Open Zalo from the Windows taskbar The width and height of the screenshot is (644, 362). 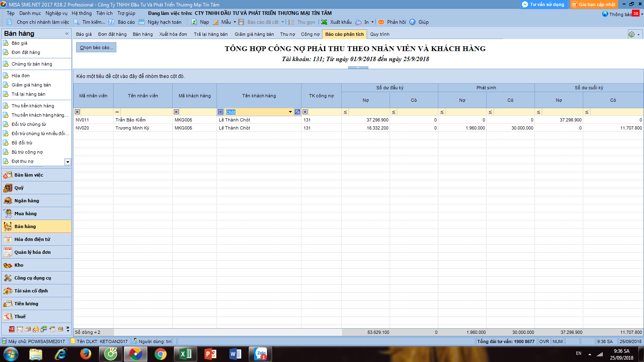click(261, 354)
